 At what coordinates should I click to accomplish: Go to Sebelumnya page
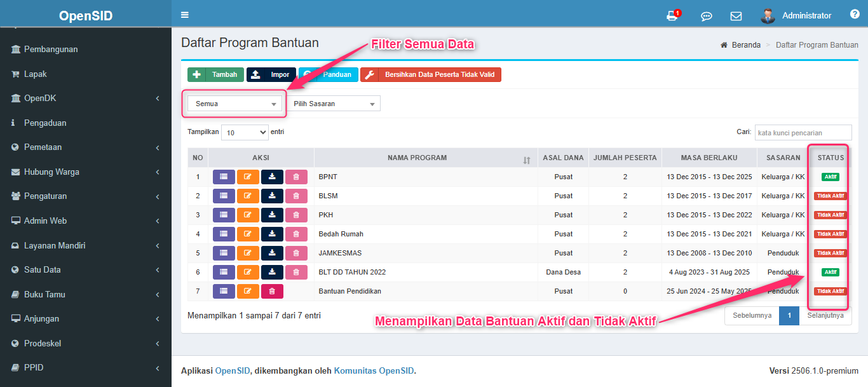click(752, 316)
